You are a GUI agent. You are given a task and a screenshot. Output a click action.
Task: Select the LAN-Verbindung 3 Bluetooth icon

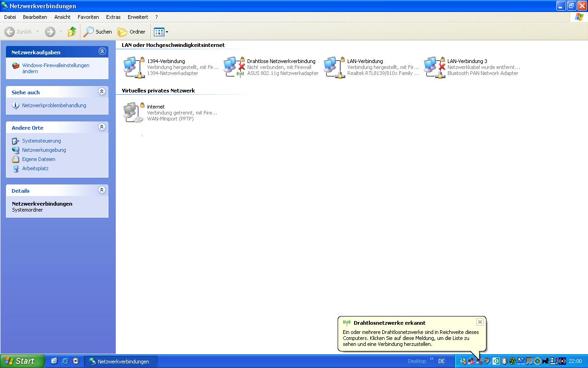(x=434, y=67)
